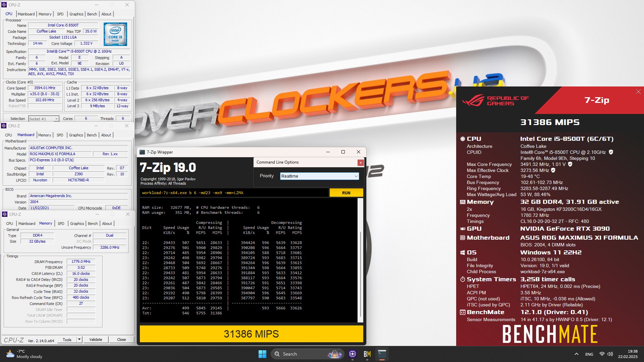Viewport: 644px width, 362px height.
Task: Click the Core Voltage value 1.332 V
Action: pos(86,43)
